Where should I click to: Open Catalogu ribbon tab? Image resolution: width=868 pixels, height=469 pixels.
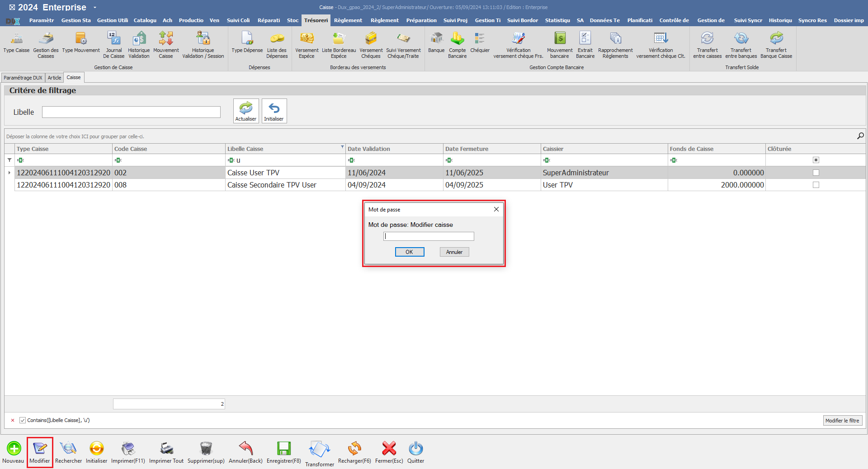[145, 20]
